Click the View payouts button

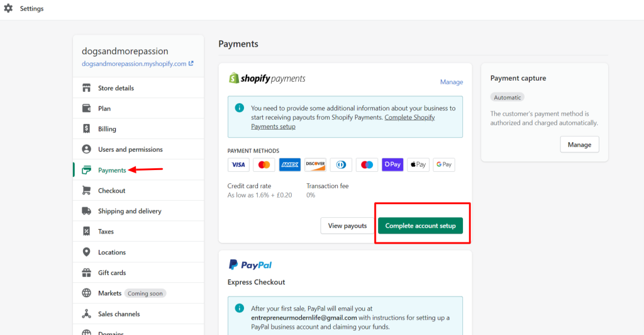347,225
